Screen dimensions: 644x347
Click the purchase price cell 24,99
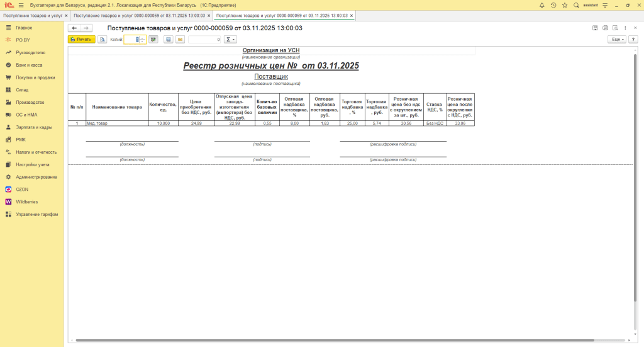(196, 123)
